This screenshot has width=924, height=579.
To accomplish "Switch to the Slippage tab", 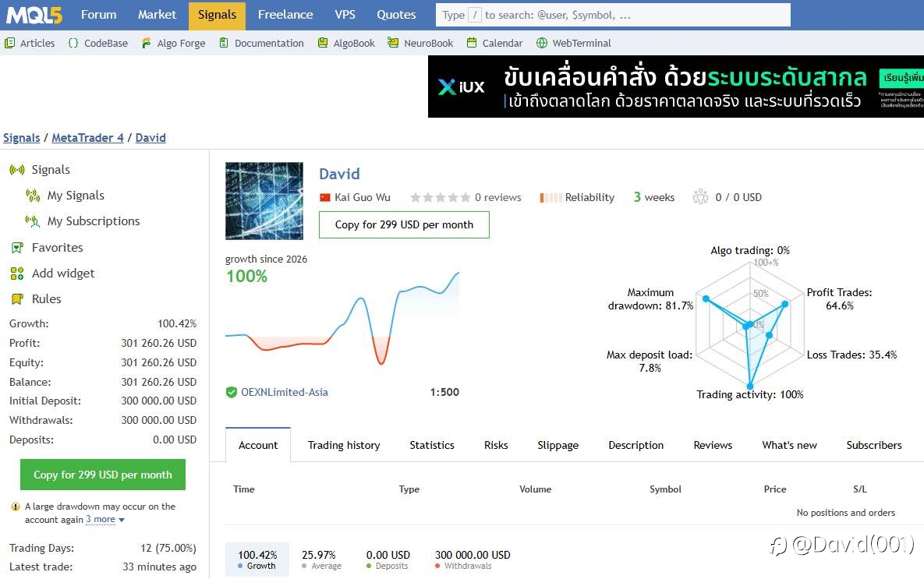I will pos(558,445).
